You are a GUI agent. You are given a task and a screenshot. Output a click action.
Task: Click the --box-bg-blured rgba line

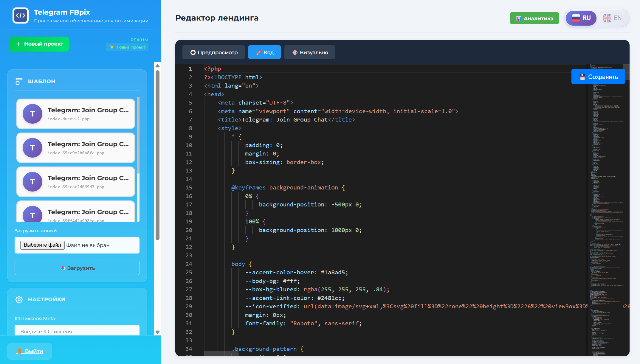coord(317,290)
